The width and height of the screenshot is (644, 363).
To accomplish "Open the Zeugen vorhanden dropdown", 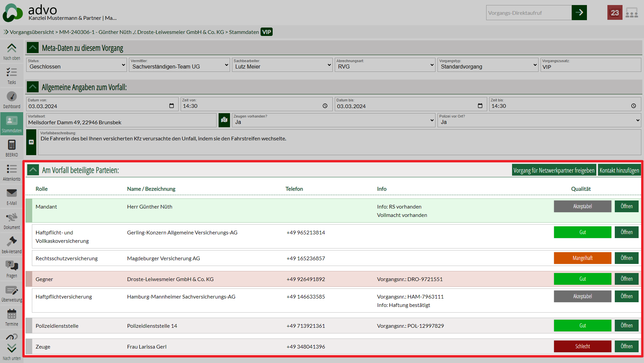I will [x=333, y=120].
